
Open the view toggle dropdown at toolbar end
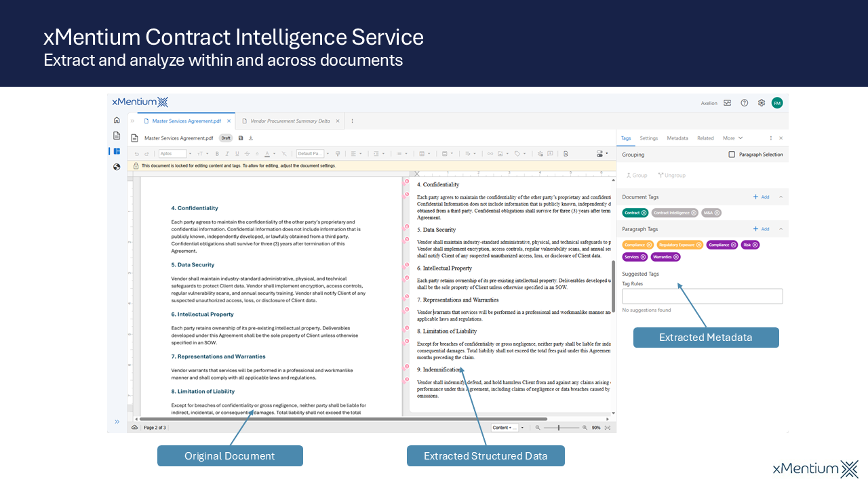[601, 154]
